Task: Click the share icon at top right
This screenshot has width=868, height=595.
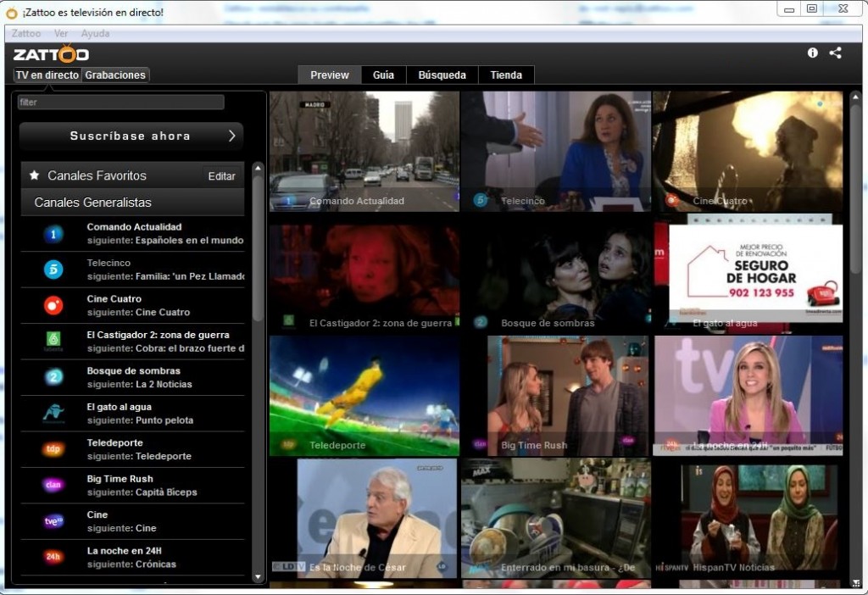Action: pyautogui.click(x=835, y=53)
